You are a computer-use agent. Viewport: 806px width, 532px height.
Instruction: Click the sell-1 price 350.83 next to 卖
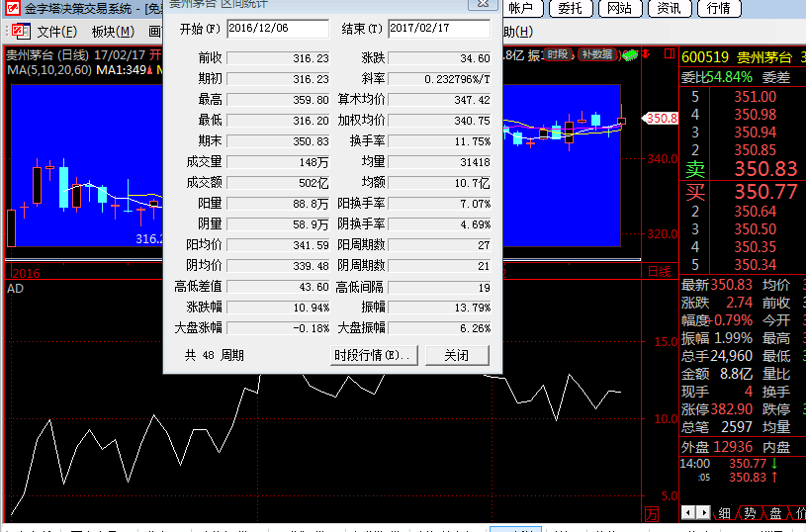tap(765, 169)
